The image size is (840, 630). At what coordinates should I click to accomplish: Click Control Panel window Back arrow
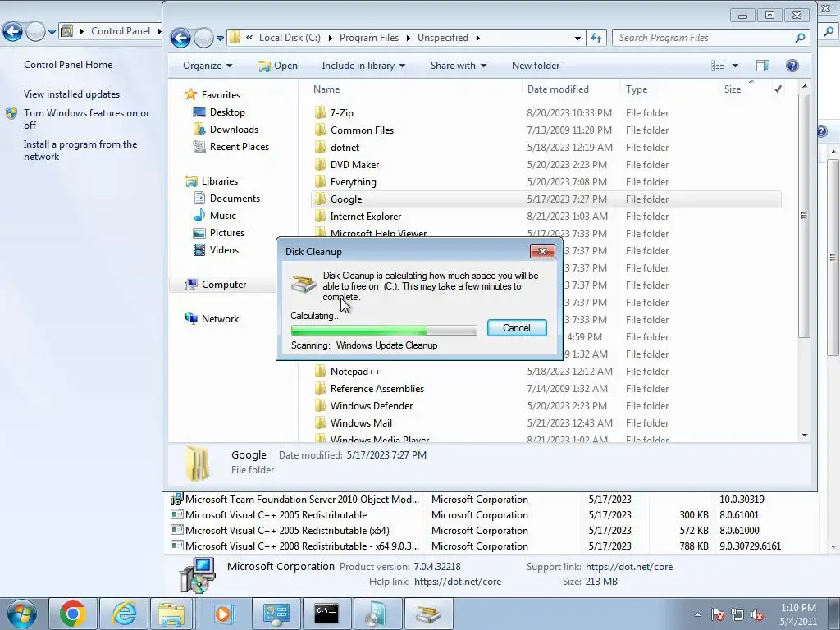pyautogui.click(x=12, y=32)
